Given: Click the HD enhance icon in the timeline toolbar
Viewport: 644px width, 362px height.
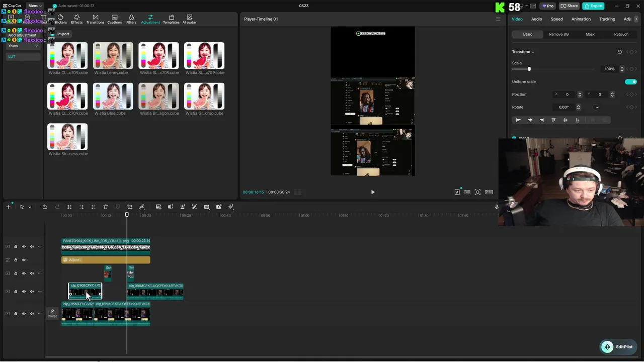Looking at the screenshot, I should (207, 207).
